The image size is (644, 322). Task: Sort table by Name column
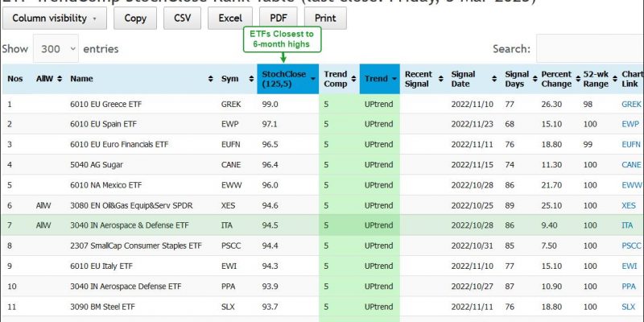(141, 79)
